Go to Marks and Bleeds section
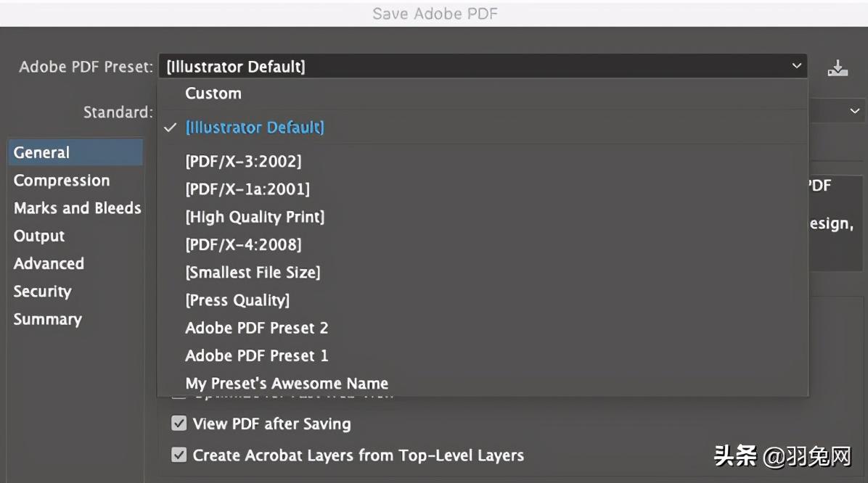 coord(77,208)
